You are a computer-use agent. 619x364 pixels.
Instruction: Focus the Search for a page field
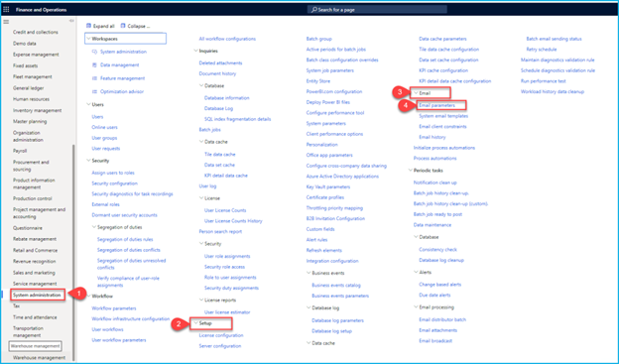click(x=377, y=10)
